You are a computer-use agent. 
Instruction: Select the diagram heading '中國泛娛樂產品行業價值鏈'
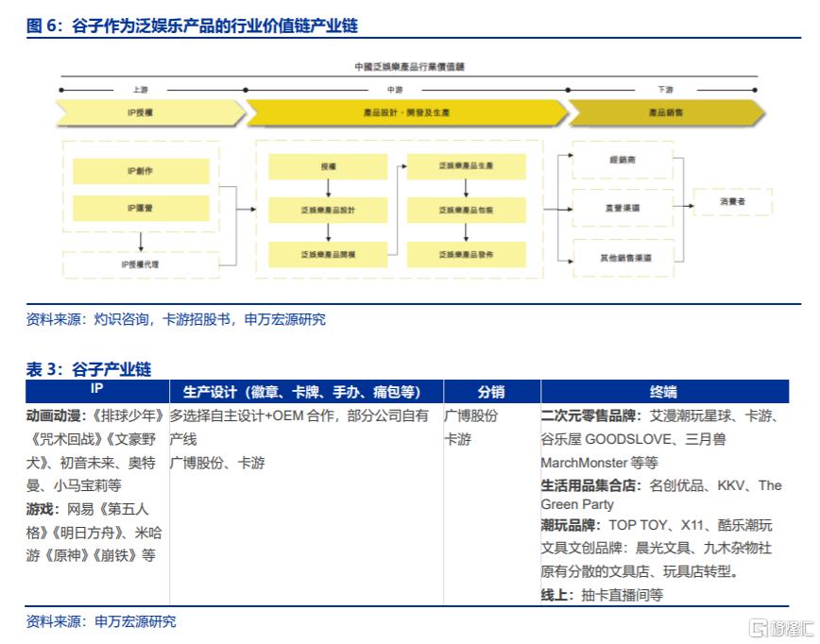pos(409,66)
